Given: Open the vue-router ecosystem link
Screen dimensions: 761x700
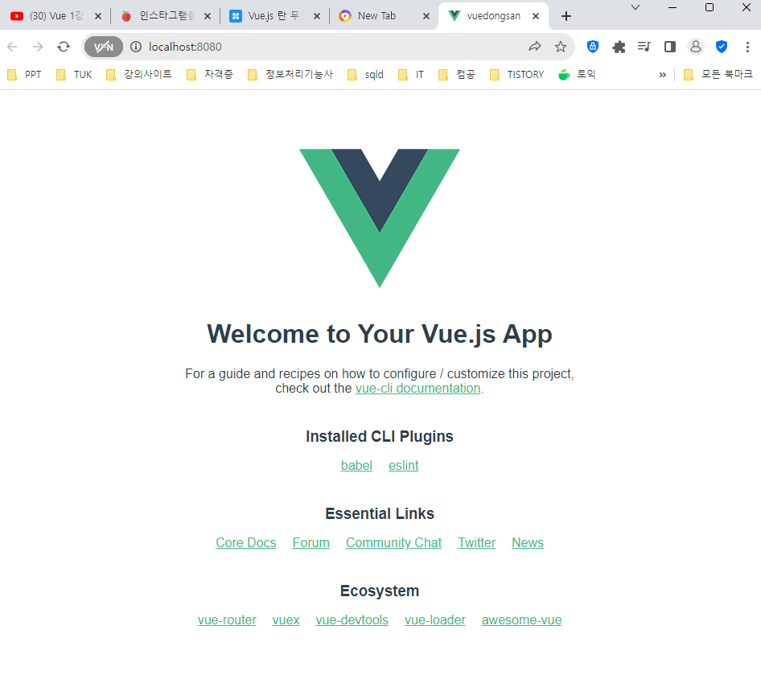Looking at the screenshot, I should pos(227,620).
